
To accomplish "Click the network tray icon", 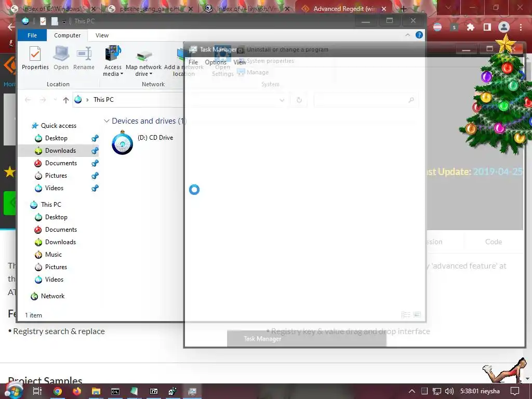I will (x=437, y=391).
